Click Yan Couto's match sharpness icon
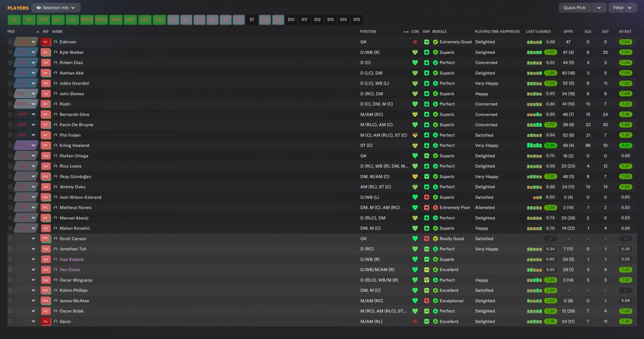Screen dimensions: 644x339 [x=427, y=270]
